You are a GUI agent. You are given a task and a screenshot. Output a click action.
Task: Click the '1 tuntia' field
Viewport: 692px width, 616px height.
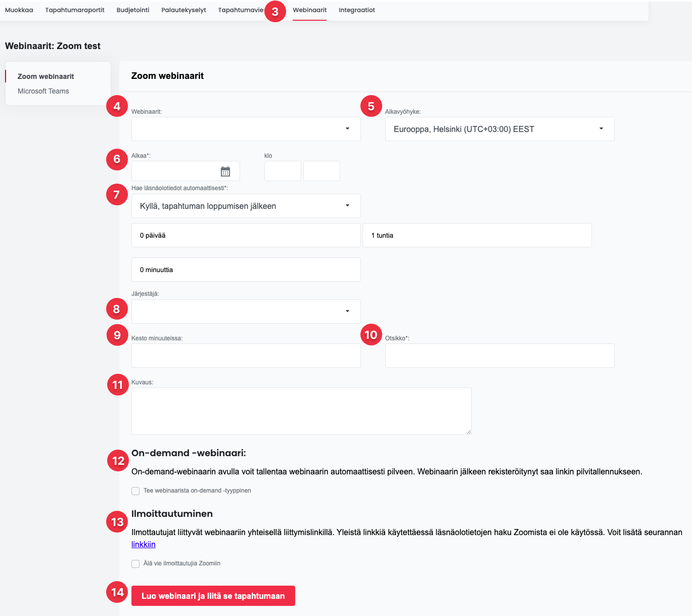pyautogui.click(x=477, y=235)
